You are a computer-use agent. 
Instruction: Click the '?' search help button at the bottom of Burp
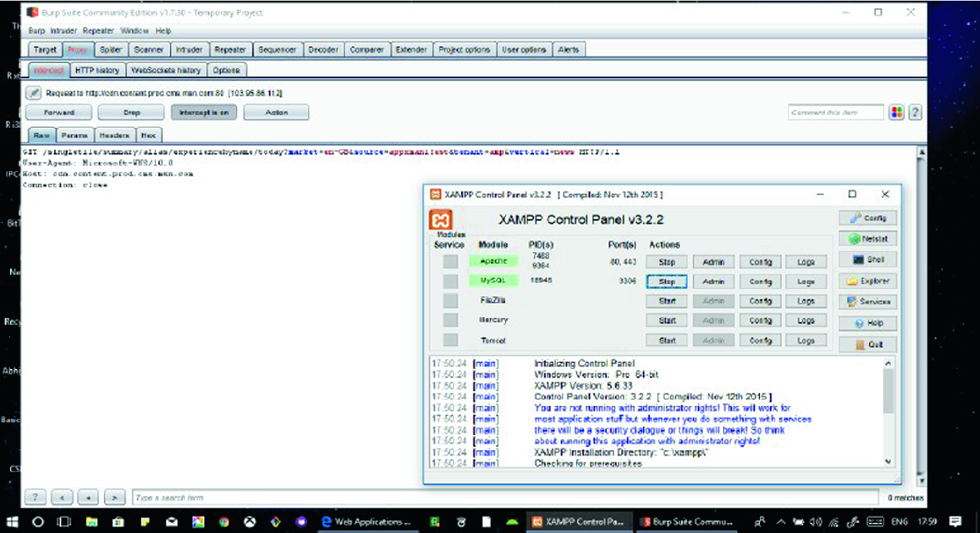tap(35, 497)
